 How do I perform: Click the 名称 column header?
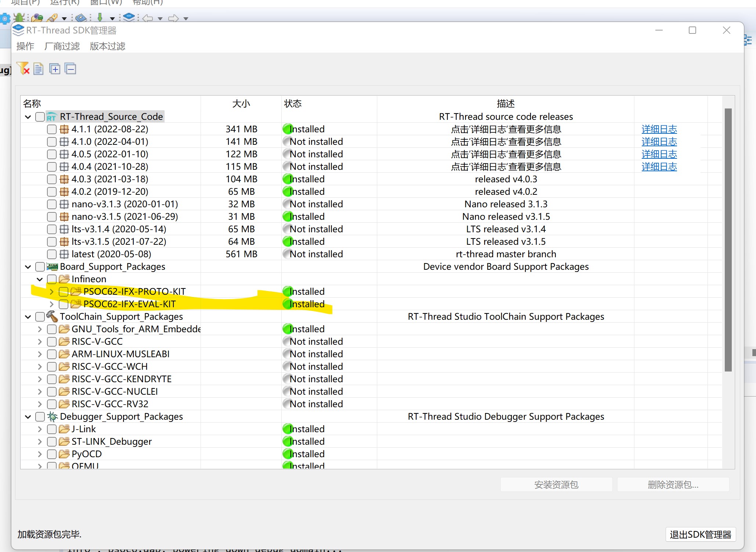[x=111, y=103]
